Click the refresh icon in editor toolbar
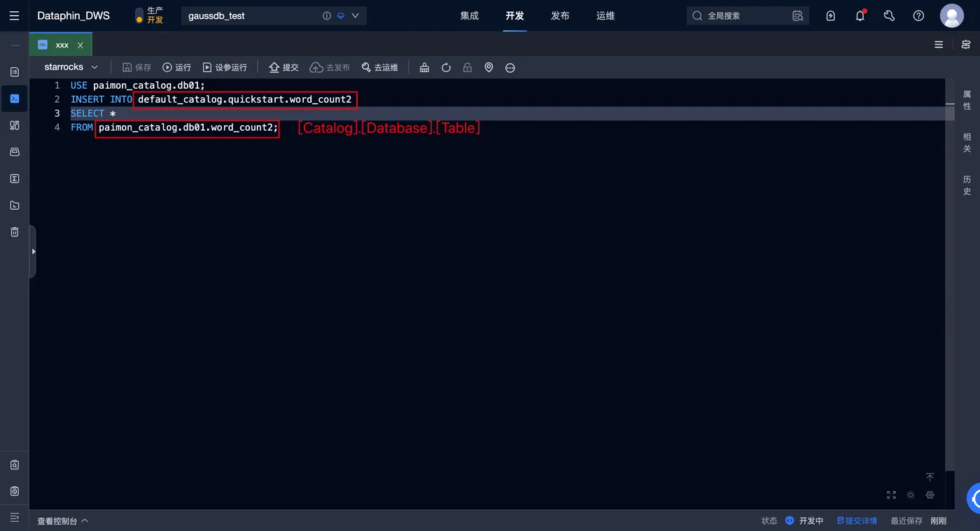 tap(446, 68)
